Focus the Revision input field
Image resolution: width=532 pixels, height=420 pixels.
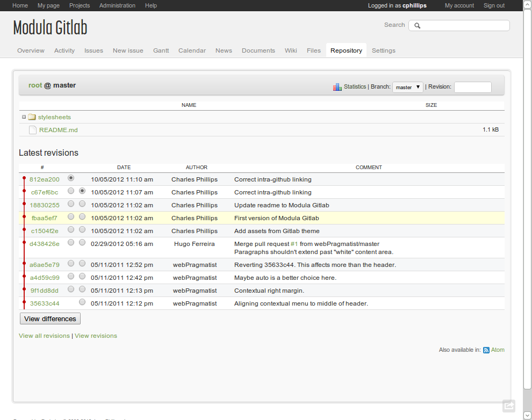click(473, 87)
